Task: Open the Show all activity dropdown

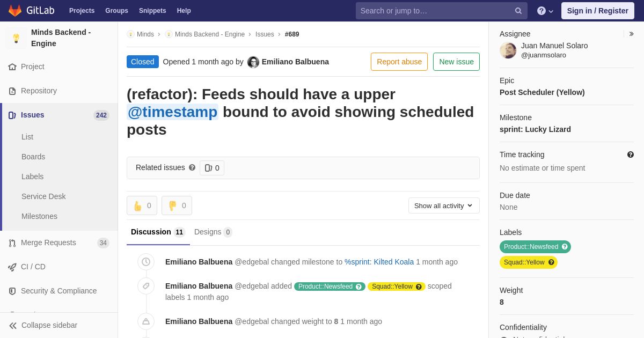Action: (x=444, y=205)
